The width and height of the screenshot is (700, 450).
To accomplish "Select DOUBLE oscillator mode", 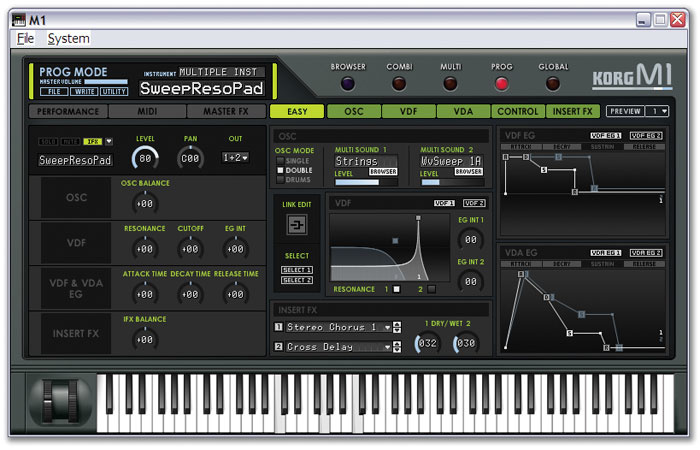I will pyautogui.click(x=280, y=170).
